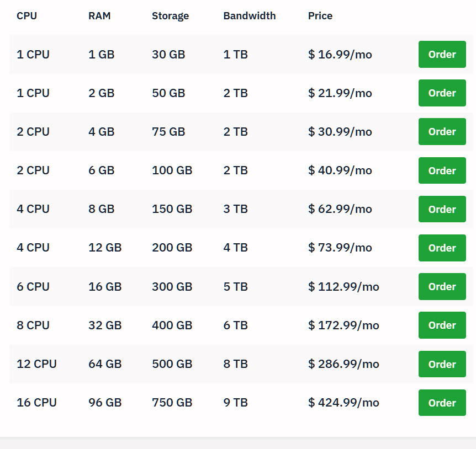The image size is (476, 449).
Task: Click the 5 TB bandwidth cell
Action: click(236, 287)
